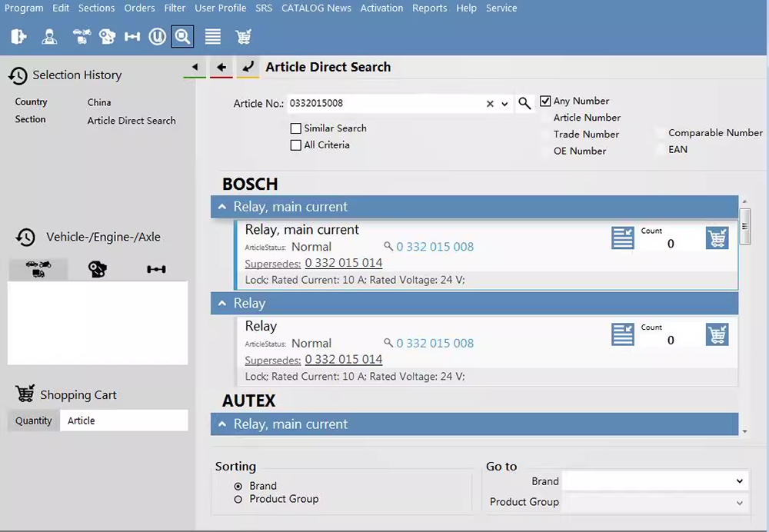The image size is (769, 532).
Task: Select the vehicle search toolbar icon
Action: pyautogui.click(x=82, y=36)
